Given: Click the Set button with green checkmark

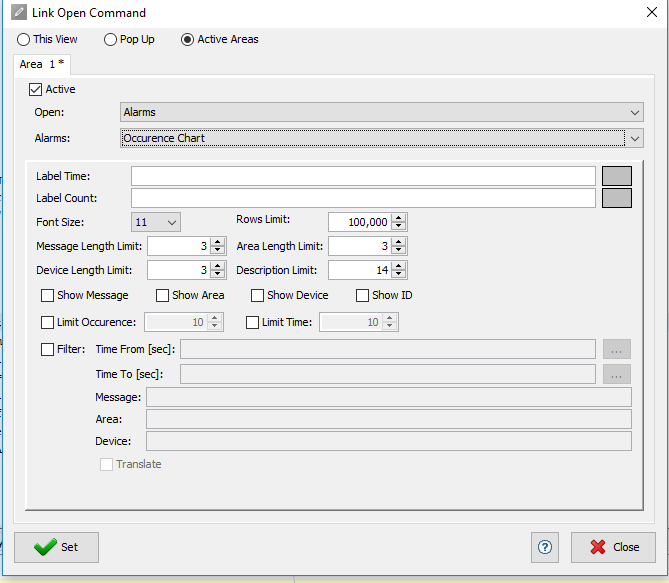Looking at the screenshot, I should pyautogui.click(x=56, y=547).
